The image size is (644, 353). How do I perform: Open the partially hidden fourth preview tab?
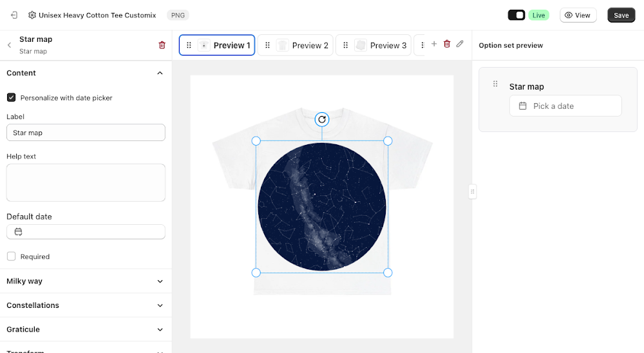click(x=419, y=45)
